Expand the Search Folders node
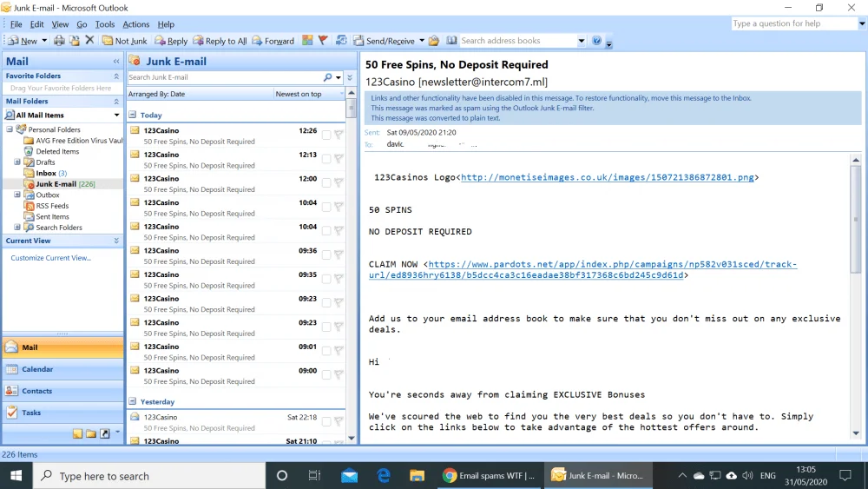This screenshot has height=489, width=868. pos(17,227)
